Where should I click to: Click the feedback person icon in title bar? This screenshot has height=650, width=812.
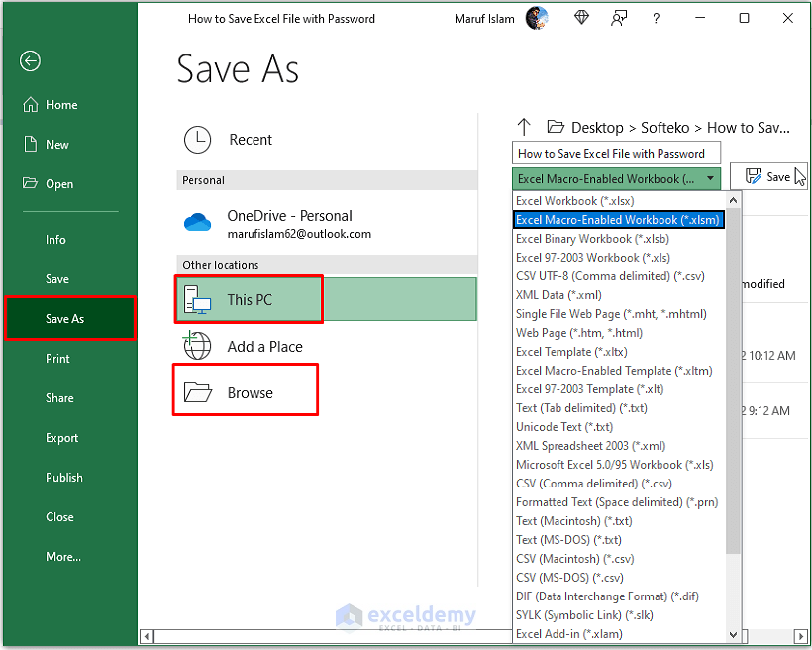tap(618, 18)
